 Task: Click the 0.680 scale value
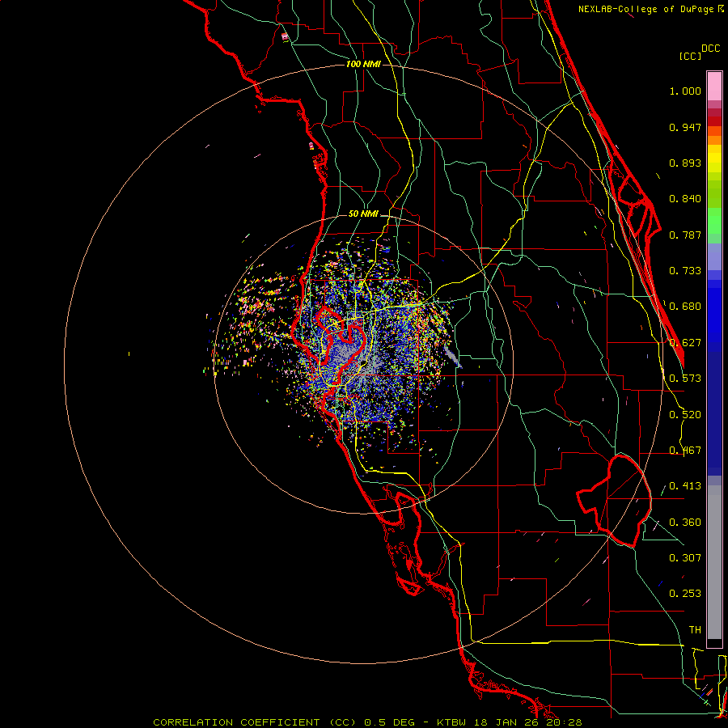(x=685, y=307)
